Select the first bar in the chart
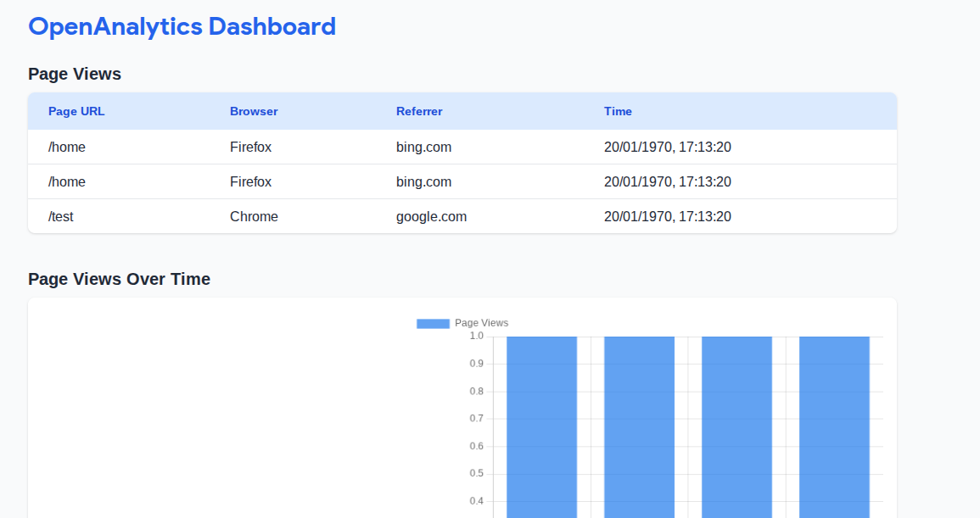 pyautogui.click(x=541, y=424)
